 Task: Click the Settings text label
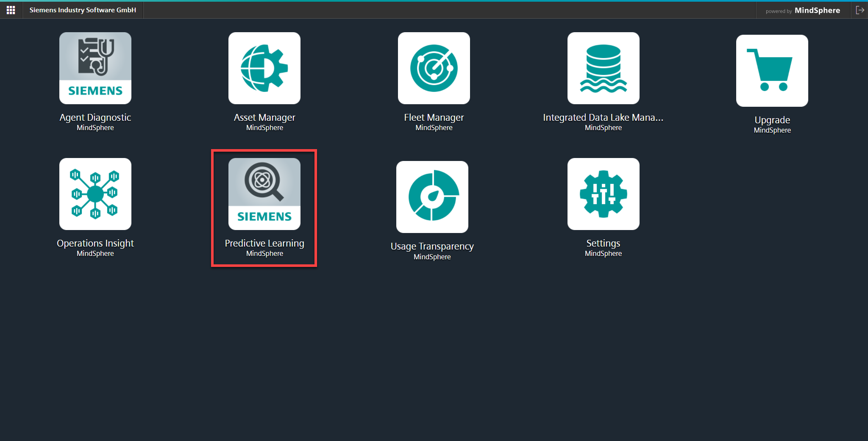point(603,243)
